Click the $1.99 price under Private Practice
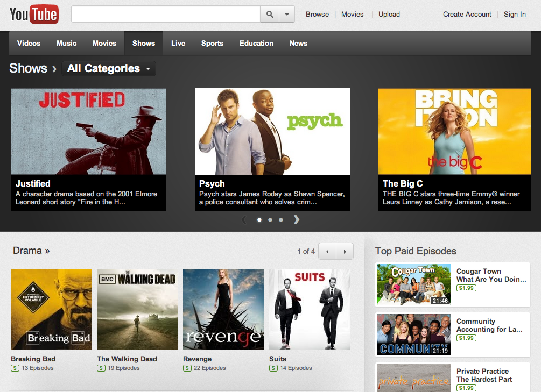This screenshot has height=392, width=541. click(x=466, y=388)
